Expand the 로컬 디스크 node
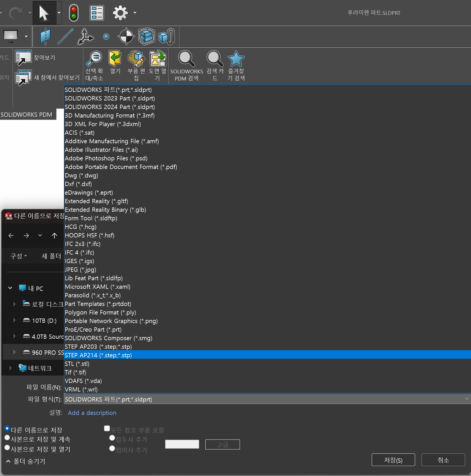Image resolution: width=471 pixels, height=476 pixels. pos(14,304)
